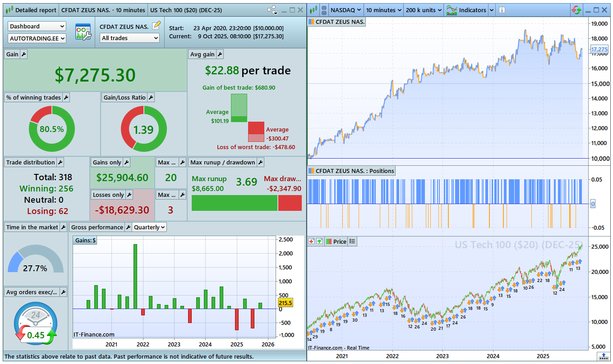Change the Quarterly period dropdown

click(149, 227)
